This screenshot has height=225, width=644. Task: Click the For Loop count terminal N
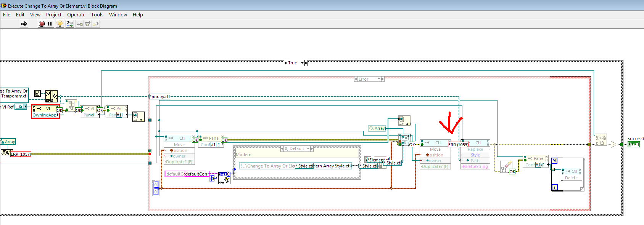(554, 161)
